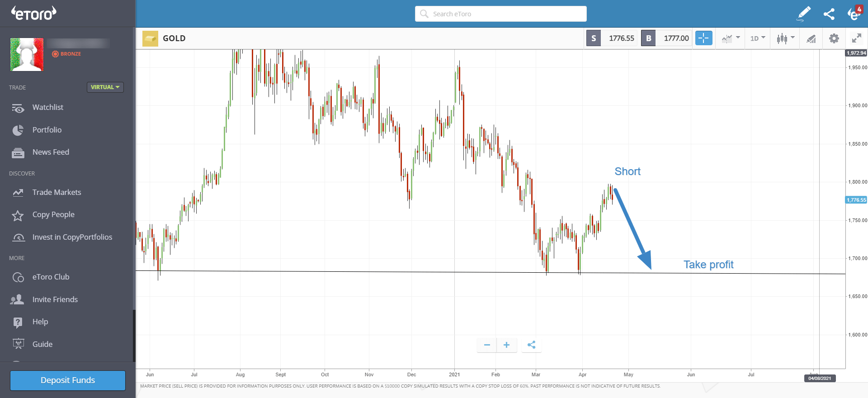Click the News Feed icon
Image resolution: width=868 pixels, height=398 pixels.
18,153
